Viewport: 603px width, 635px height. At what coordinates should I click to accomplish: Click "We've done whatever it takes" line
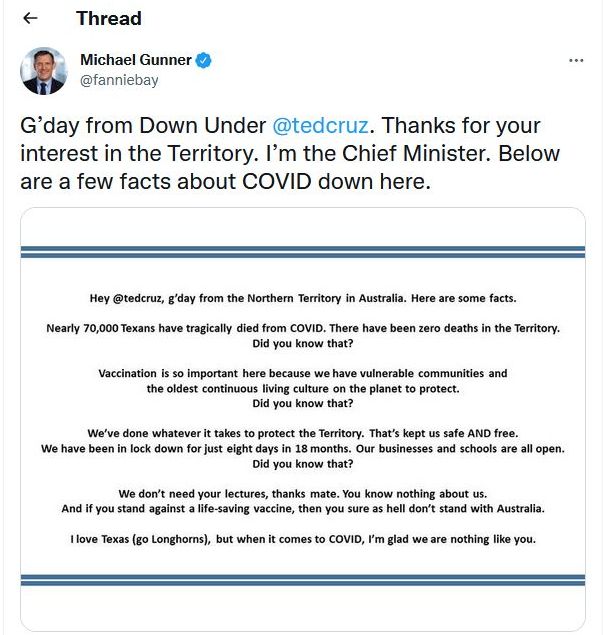302,433
